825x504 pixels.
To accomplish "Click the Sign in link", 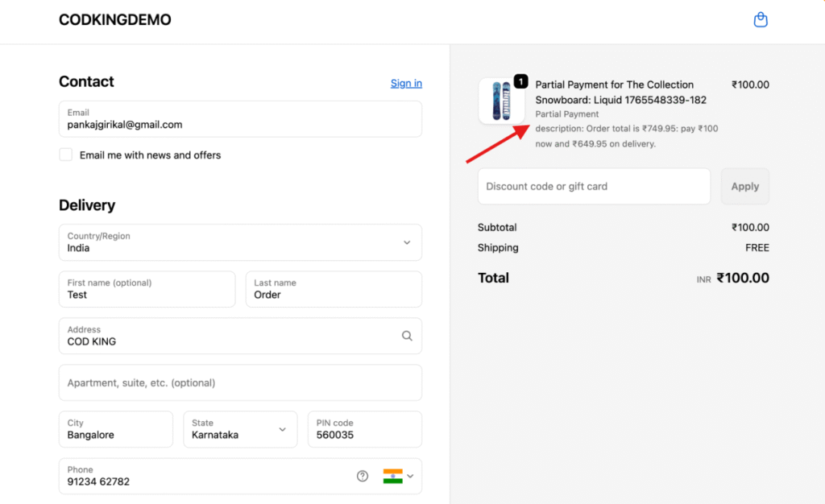I will pos(406,83).
